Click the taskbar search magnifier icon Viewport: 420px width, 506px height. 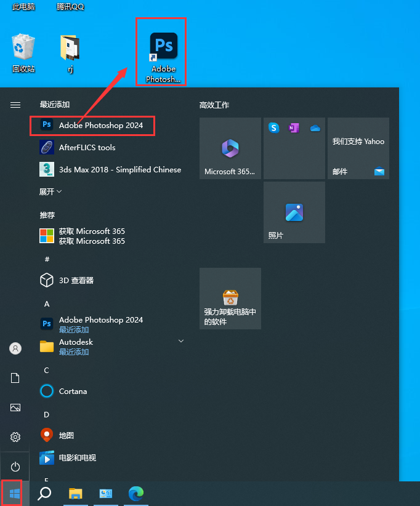coord(45,493)
